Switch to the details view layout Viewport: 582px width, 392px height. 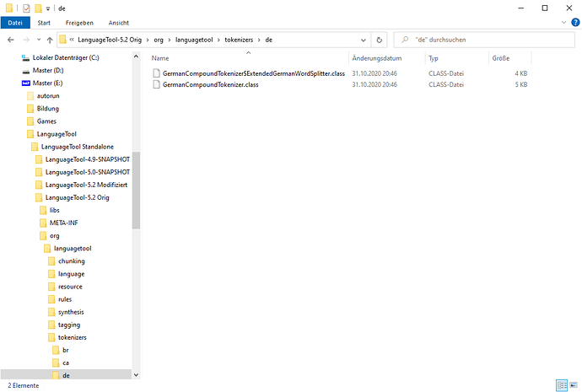(x=562, y=384)
